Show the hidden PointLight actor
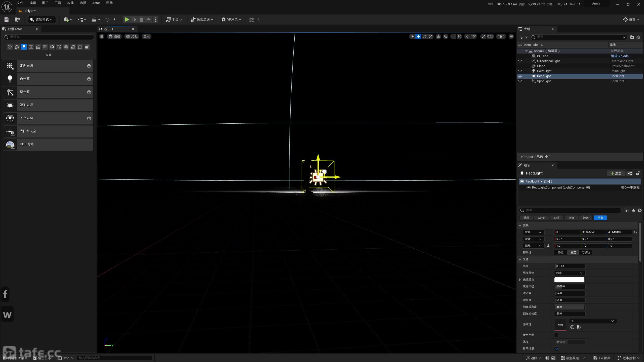Image resolution: width=644 pixels, height=362 pixels. [x=520, y=71]
